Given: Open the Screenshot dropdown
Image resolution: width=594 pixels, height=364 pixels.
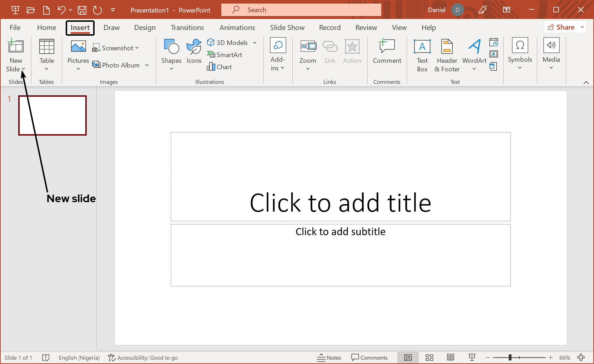Looking at the screenshot, I should pos(137,47).
